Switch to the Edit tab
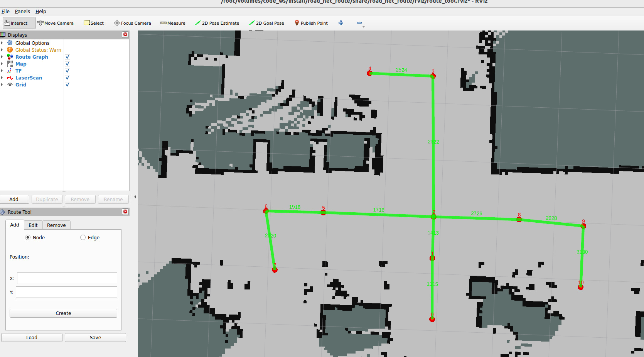This screenshot has width=644, height=357. pyautogui.click(x=33, y=225)
